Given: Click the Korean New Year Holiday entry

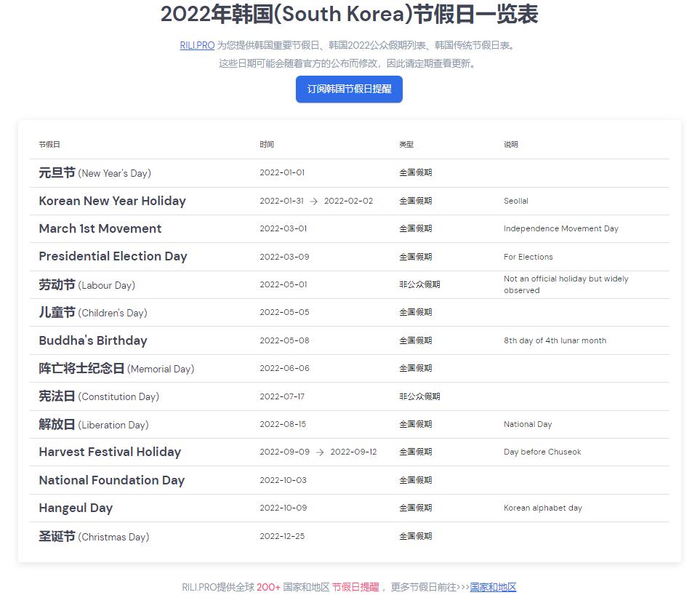Looking at the screenshot, I should click(112, 201).
